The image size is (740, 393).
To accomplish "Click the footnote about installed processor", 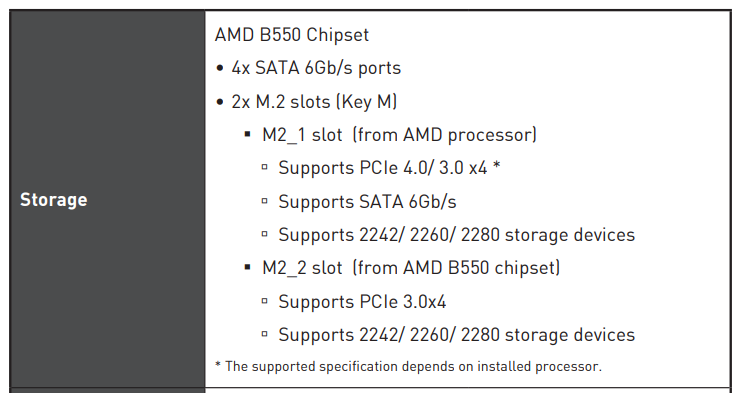I will pos(409,367).
